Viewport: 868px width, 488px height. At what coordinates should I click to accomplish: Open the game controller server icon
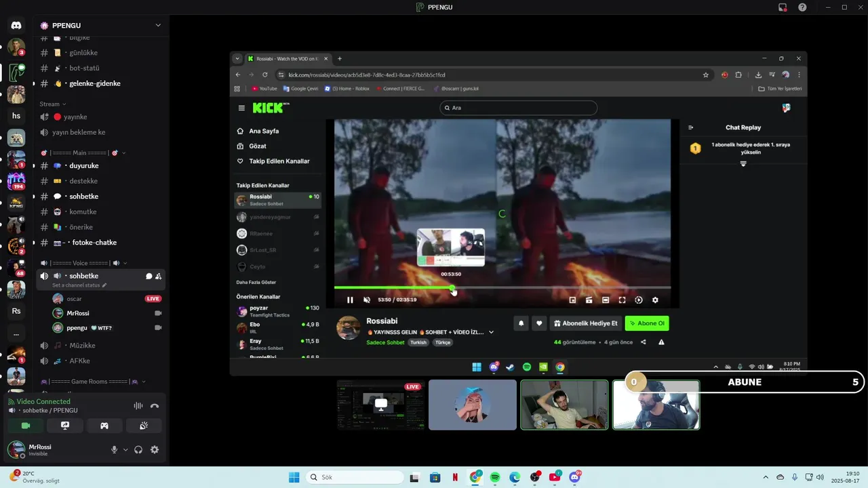coord(16,138)
